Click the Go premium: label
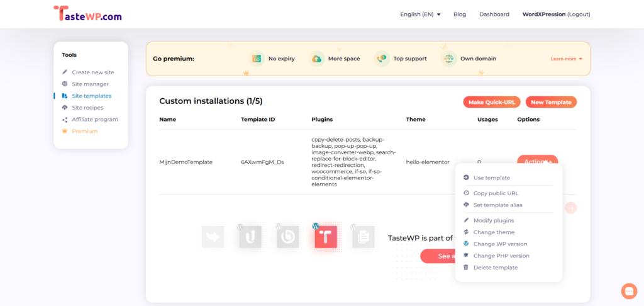This screenshot has height=306, width=644. click(174, 59)
